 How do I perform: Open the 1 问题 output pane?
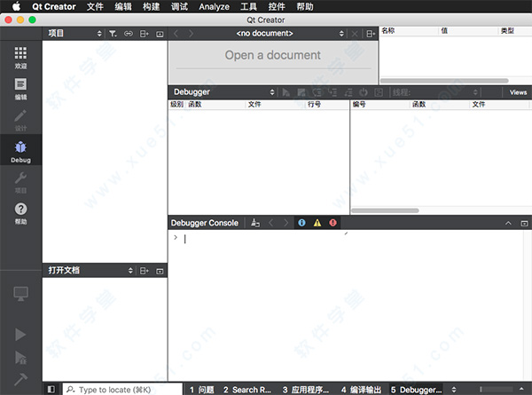coord(201,390)
